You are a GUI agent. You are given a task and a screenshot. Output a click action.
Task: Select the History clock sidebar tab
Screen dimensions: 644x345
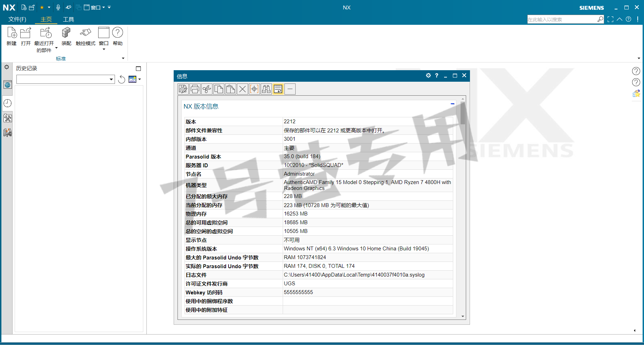(8, 103)
